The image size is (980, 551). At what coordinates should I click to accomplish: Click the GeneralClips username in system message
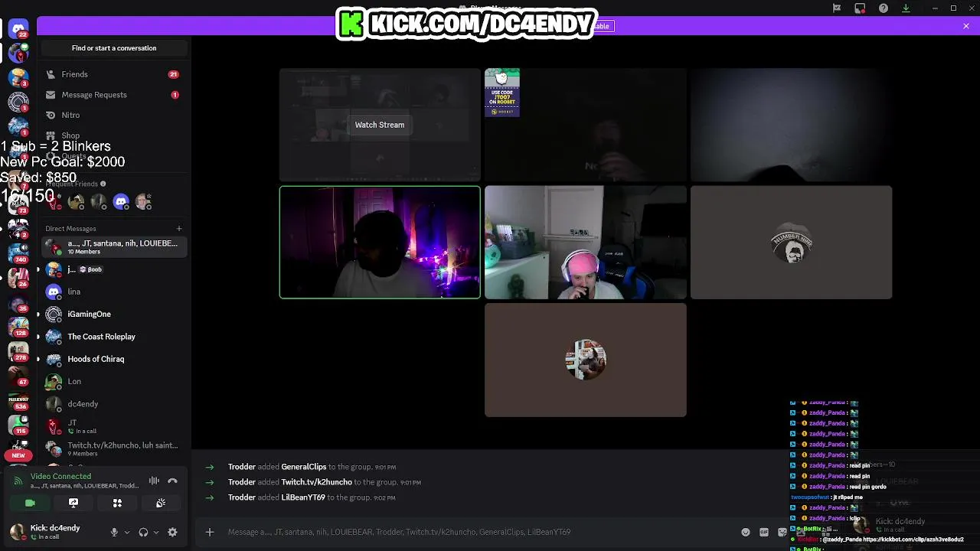point(303,467)
